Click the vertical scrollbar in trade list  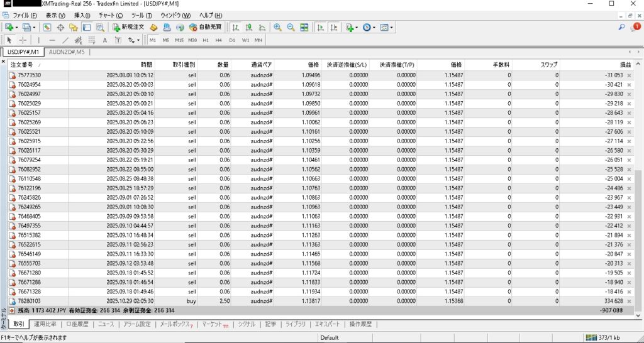(639, 188)
